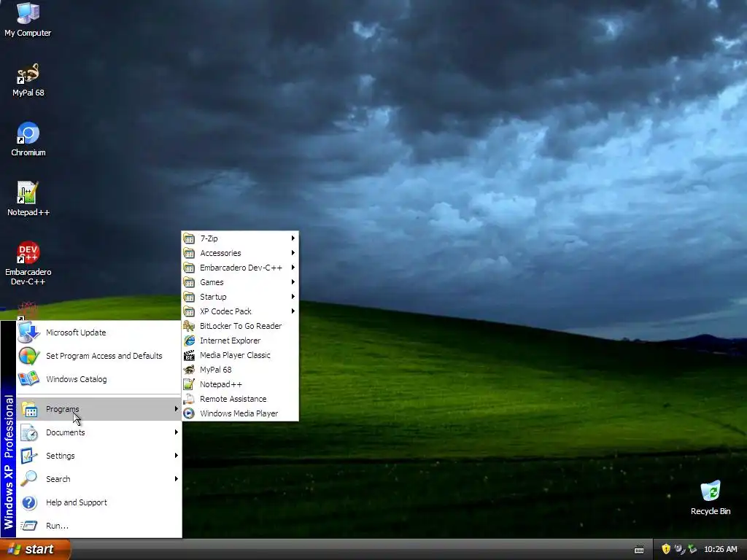
Task: Select the Notepad++ desktop shortcut
Action: 28,199
